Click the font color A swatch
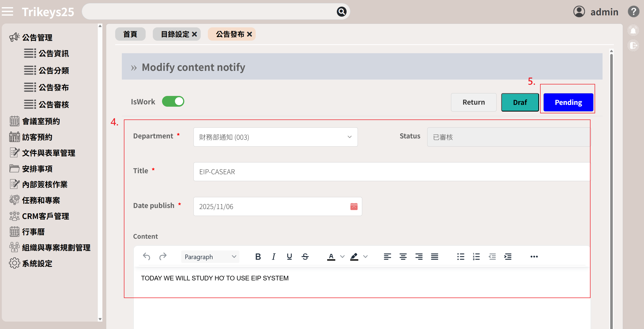Screen dimensions: 644x329 [331, 257]
